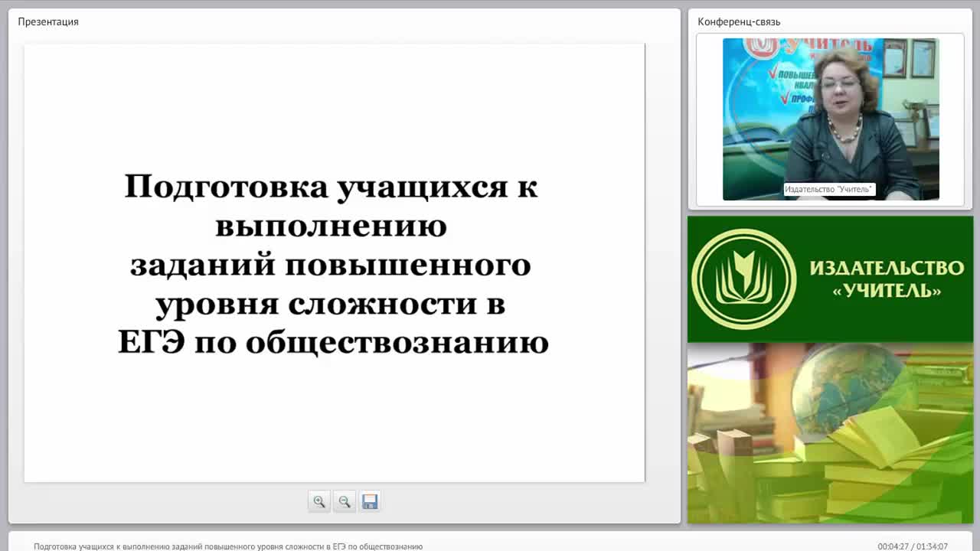Zoom out of the presentation slide

click(x=345, y=501)
